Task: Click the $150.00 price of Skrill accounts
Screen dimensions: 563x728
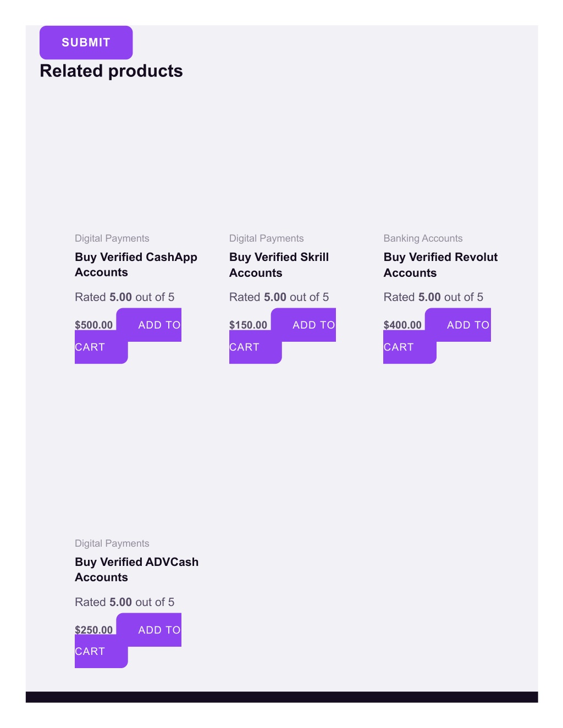Action: pyautogui.click(x=248, y=325)
